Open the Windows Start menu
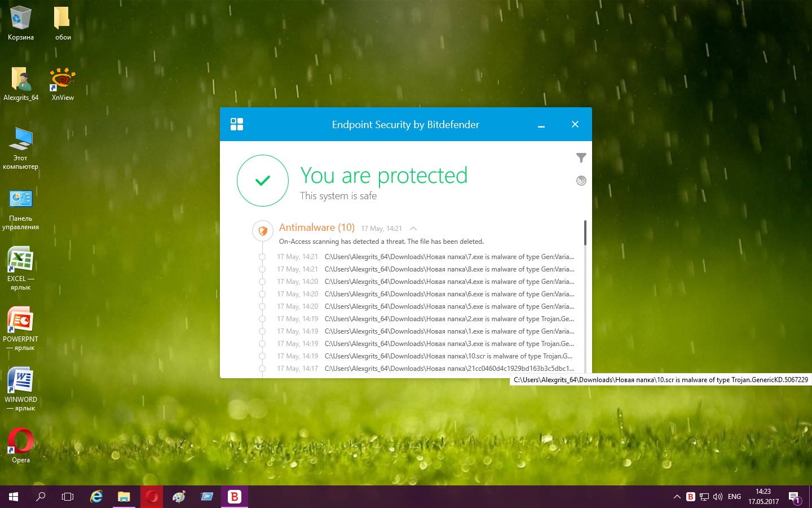 pyautogui.click(x=14, y=497)
